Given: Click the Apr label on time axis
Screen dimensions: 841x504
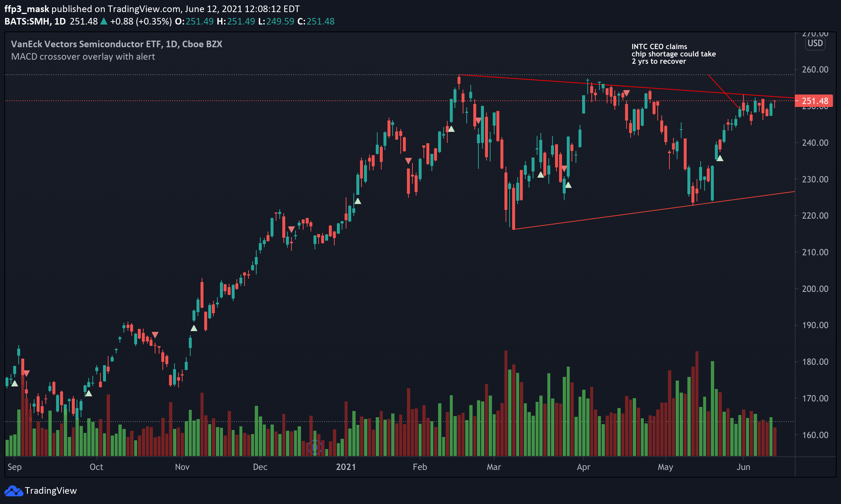Looking at the screenshot, I should pos(583,467).
